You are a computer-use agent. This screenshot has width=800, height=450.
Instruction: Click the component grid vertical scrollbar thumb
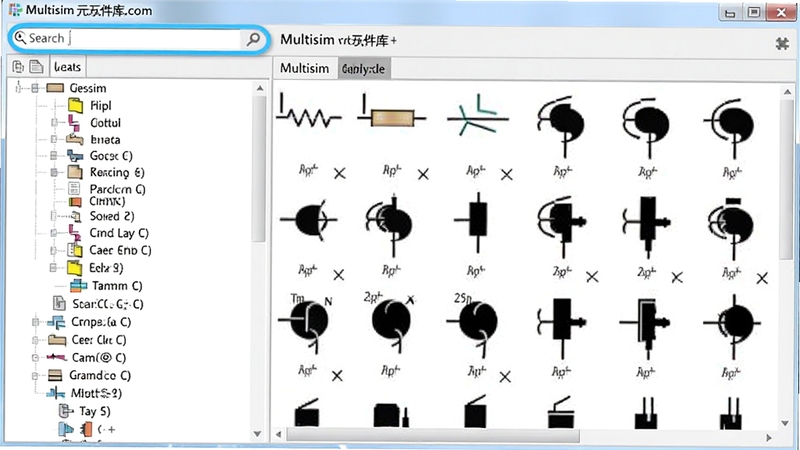pyautogui.click(x=787, y=179)
